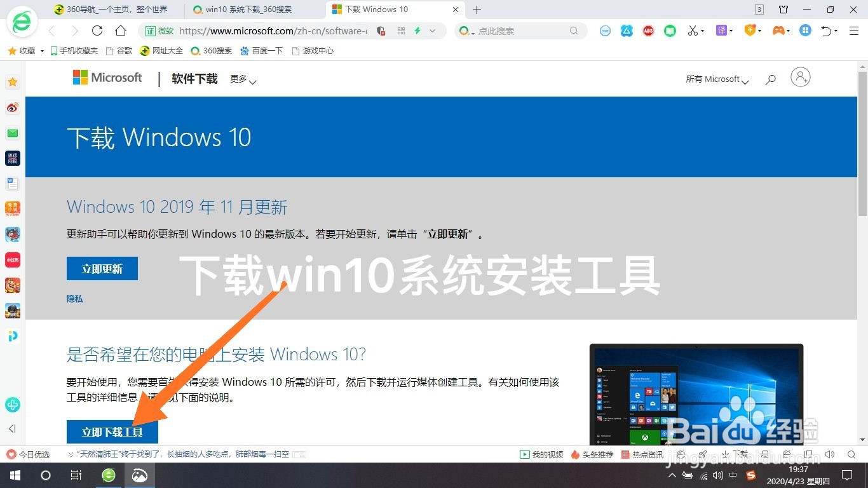Click the 点此搜索 search box
The image size is (868, 488).
pos(521,30)
